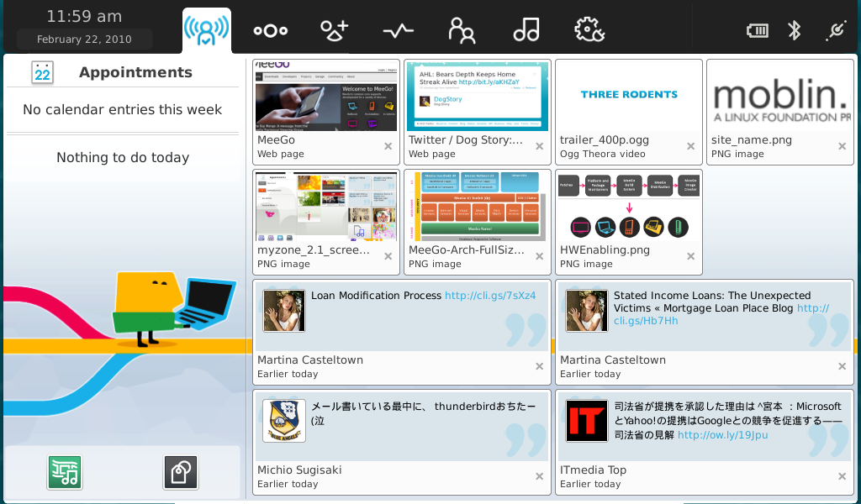This screenshot has width=861, height=504.
Task: Select the ITmedia Top name label
Action: coord(593,470)
